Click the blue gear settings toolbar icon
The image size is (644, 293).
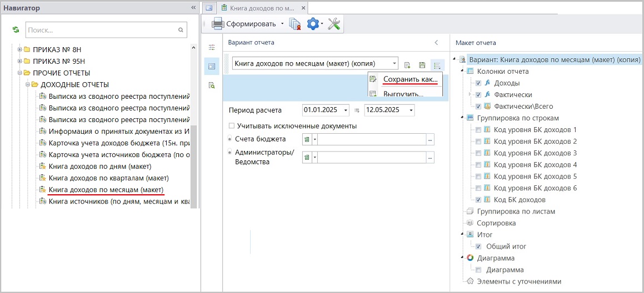[313, 24]
